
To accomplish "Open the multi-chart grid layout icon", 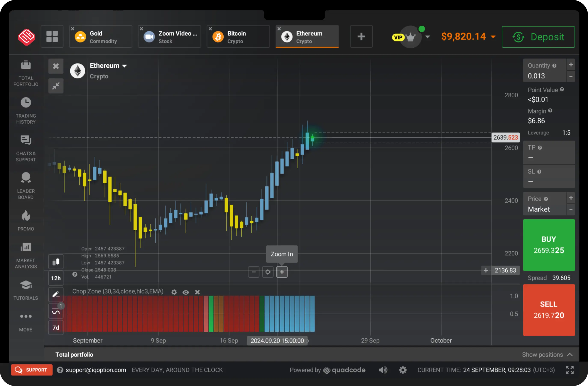I will point(52,37).
